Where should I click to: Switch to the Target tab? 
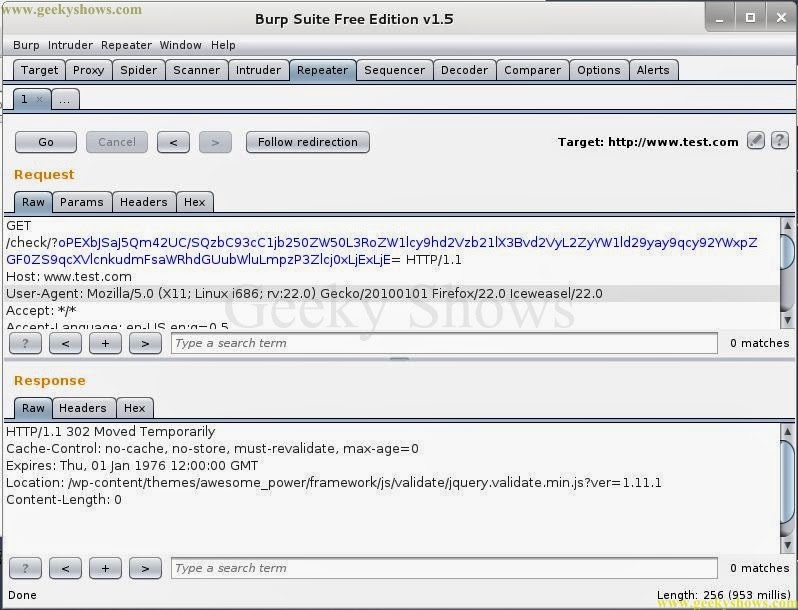coord(39,70)
